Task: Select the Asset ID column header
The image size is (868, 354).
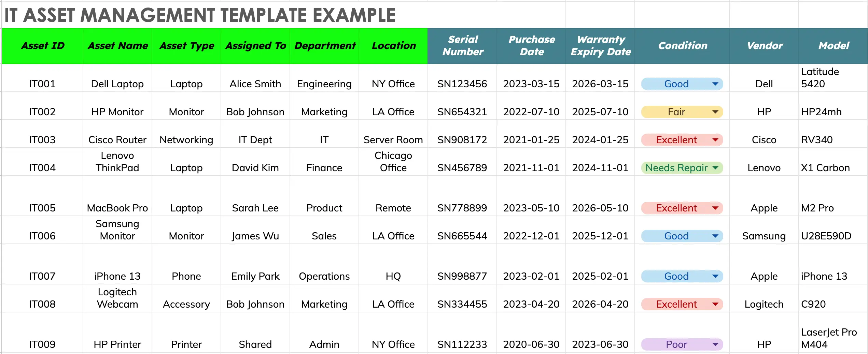Action: click(42, 46)
